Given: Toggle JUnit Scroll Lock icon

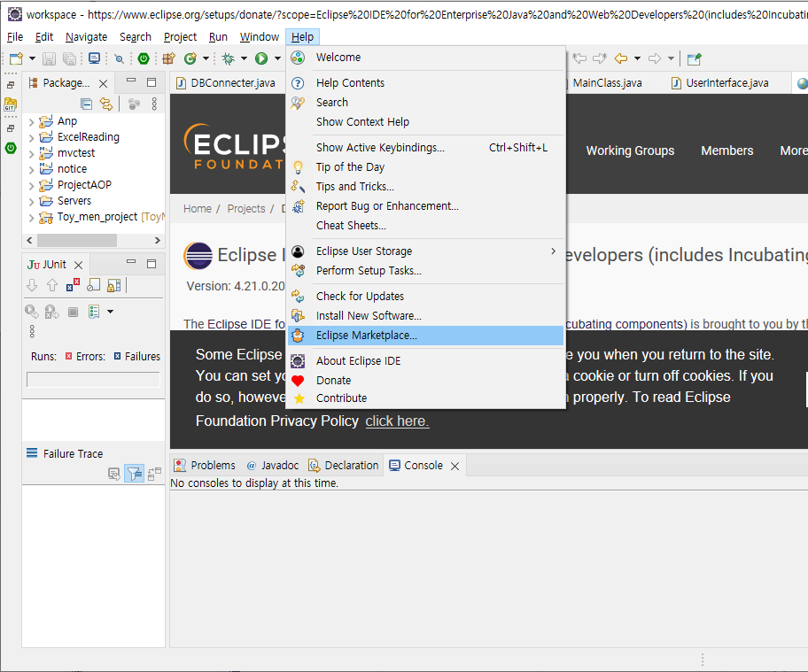Looking at the screenshot, I should [x=114, y=285].
